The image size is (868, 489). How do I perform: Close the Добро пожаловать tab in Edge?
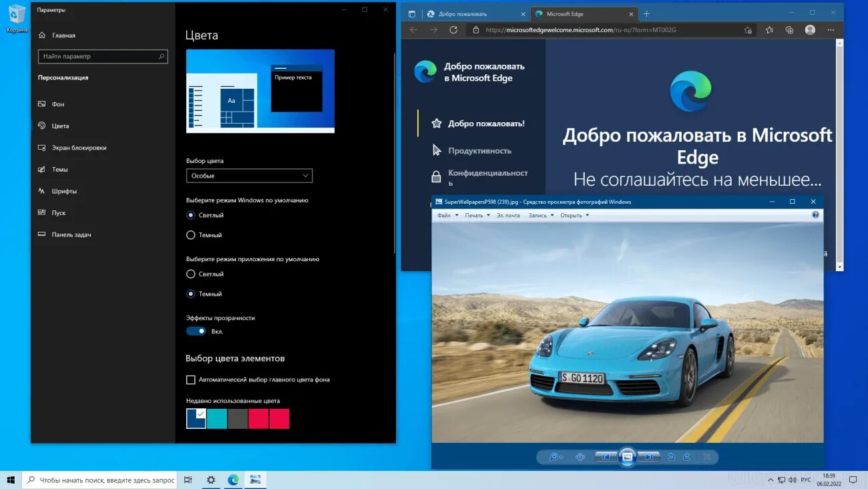pyautogui.click(x=521, y=13)
